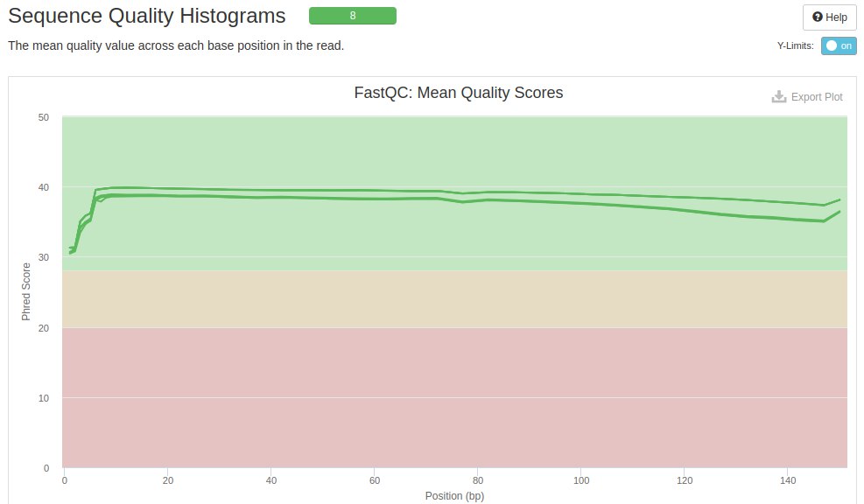Click the Position (bp) axis label
The width and height of the screenshot is (864, 504).
454,496
